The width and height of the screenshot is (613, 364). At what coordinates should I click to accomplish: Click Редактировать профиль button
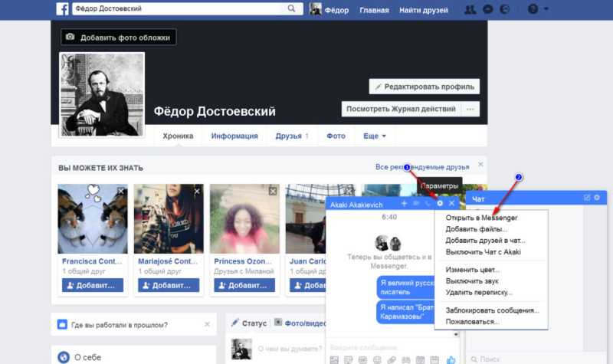click(x=425, y=87)
